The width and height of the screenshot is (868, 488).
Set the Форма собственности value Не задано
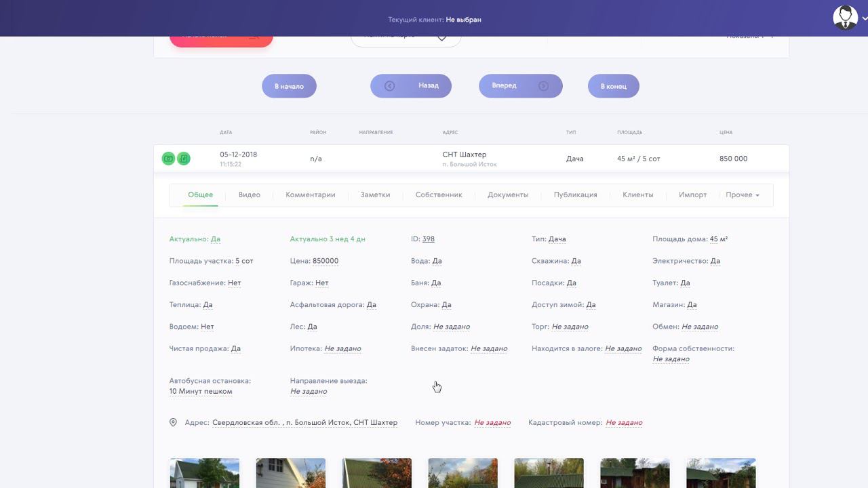point(671,359)
